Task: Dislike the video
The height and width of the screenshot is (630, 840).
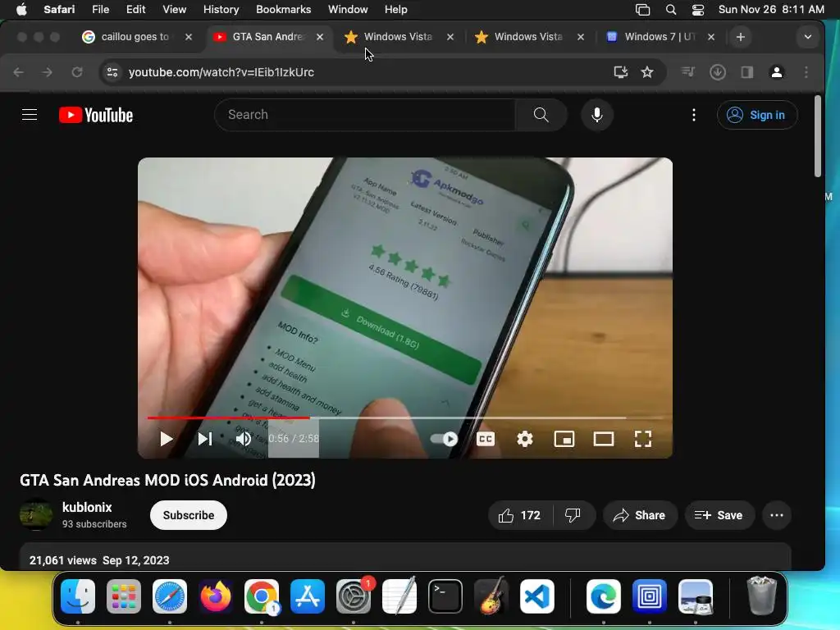Action: pyautogui.click(x=573, y=515)
